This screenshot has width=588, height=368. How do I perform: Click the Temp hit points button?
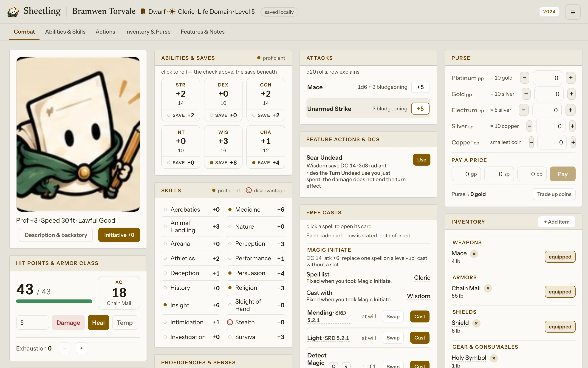125,322
